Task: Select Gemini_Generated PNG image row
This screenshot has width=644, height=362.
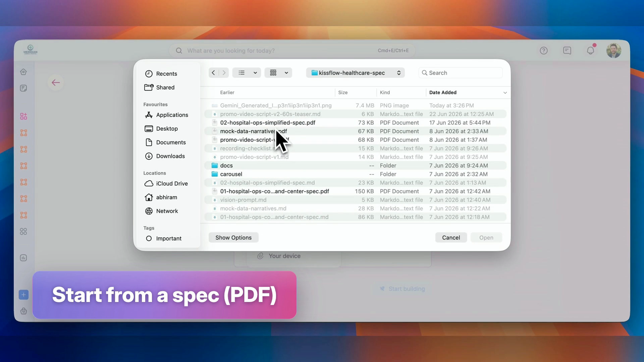Action: (x=355, y=106)
